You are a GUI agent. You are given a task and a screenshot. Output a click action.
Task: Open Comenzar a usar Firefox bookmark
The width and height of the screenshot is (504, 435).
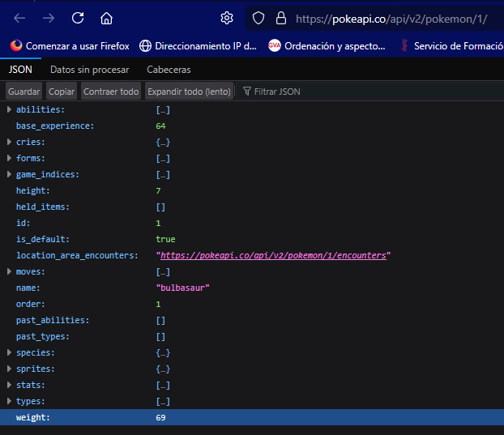(78, 46)
